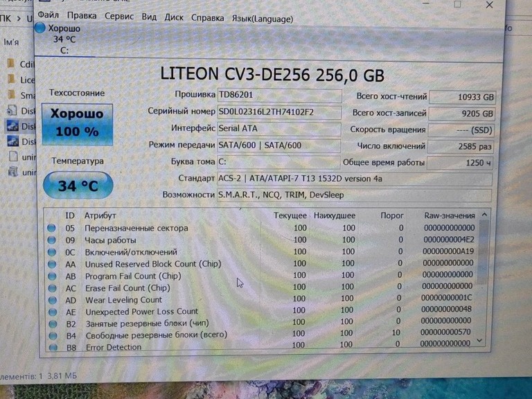Viewport: 532px width, 399px height.
Task: Select the Wear Leveling Count row
Action: 261,299
